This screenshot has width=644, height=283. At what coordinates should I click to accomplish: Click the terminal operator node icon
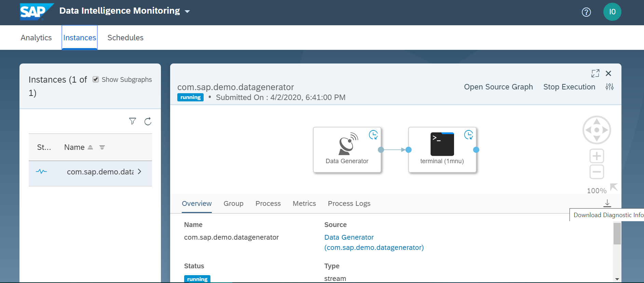(x=442, y=144)
